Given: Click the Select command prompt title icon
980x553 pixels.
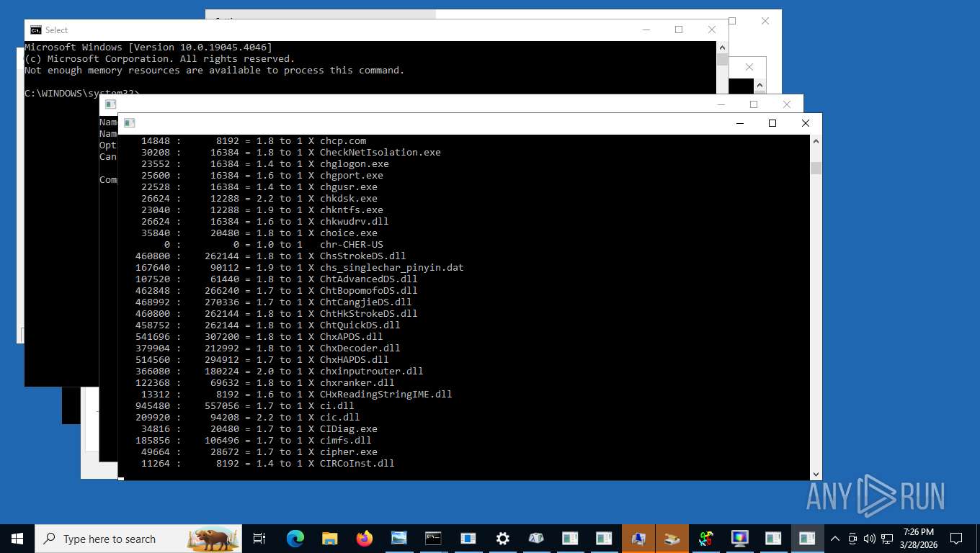Looking at the screenshot, I should click(x=35, y=30).
